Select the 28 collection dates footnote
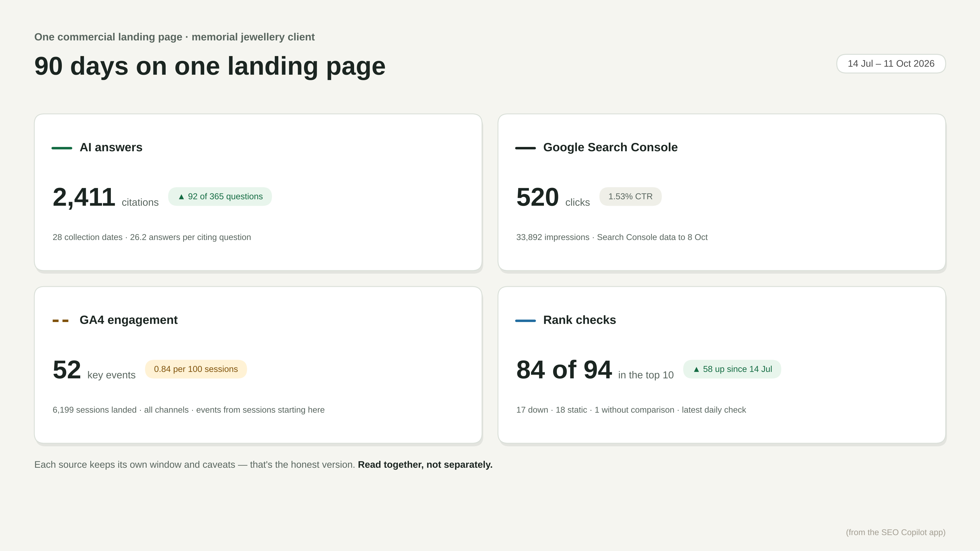 [x=152, y=237]
